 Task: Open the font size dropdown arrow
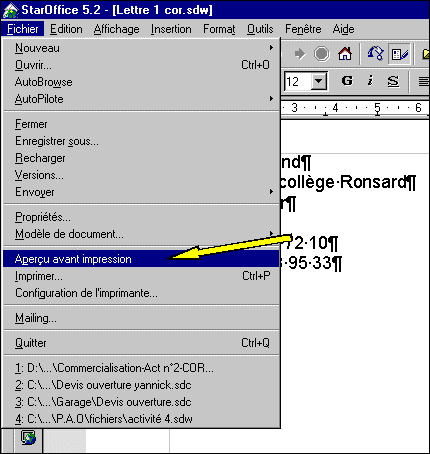coord(319,81)
